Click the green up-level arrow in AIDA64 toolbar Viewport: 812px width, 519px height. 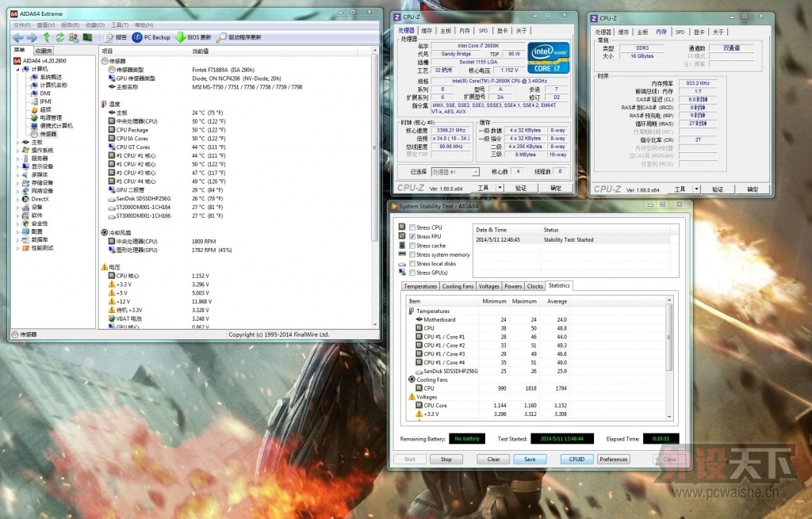click(x=47, y=37)
